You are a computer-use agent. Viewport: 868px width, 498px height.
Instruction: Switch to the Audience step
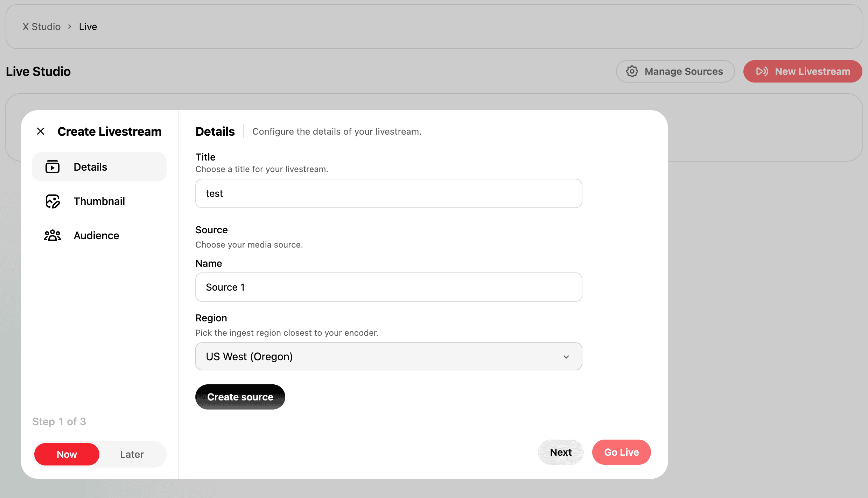click(x=99, y=235)
